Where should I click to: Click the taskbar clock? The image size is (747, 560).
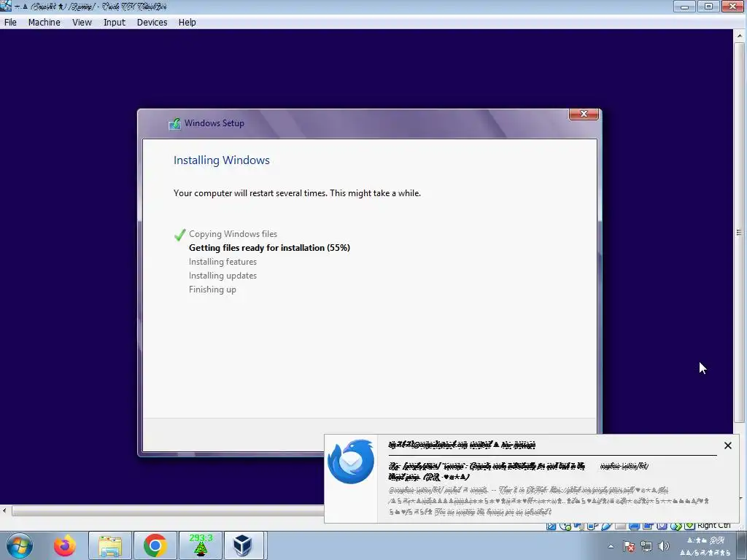[705, 546]
